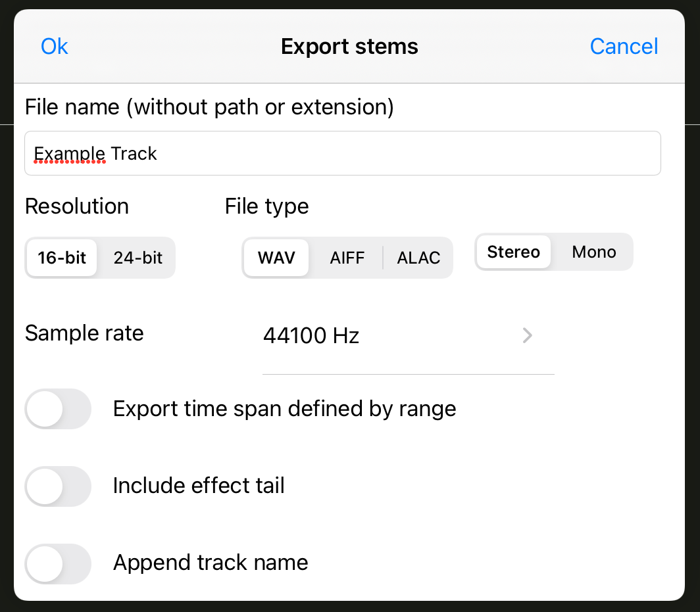Click the Sample rate label
The height and width of the screenshot is (612, 700).
pyautogui.click(x=84, y=333)
